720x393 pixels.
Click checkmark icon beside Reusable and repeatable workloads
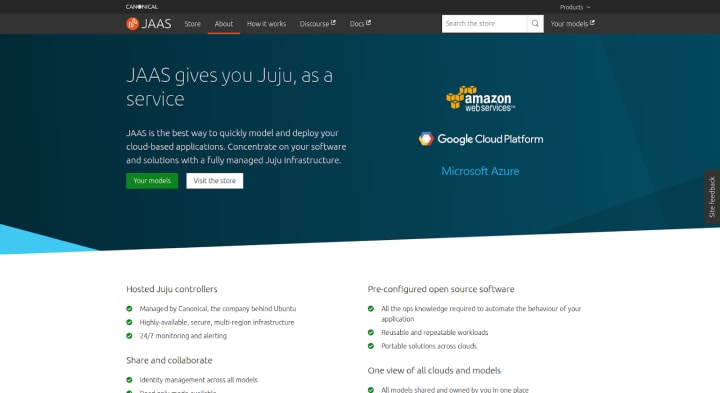coord(371,332)
